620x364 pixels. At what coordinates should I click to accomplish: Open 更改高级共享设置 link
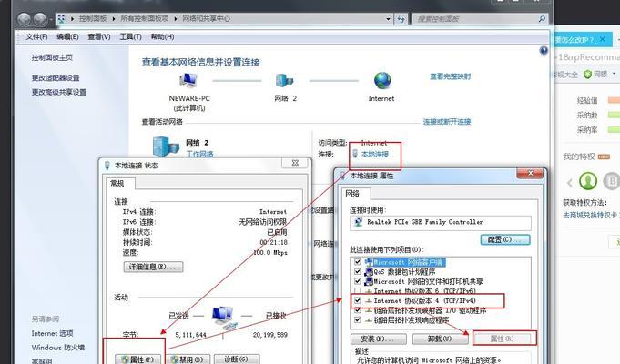(59, 92)
